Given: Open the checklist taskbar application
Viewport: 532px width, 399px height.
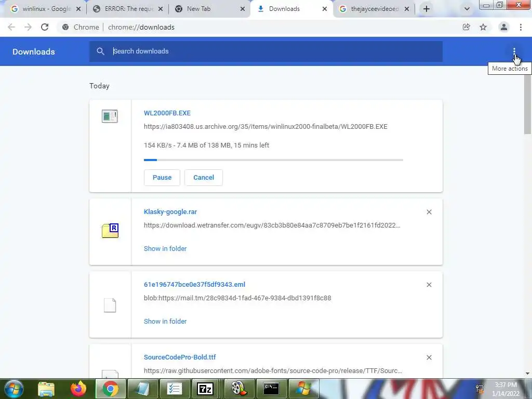Looking at the screenshot, I should point(175,389).
